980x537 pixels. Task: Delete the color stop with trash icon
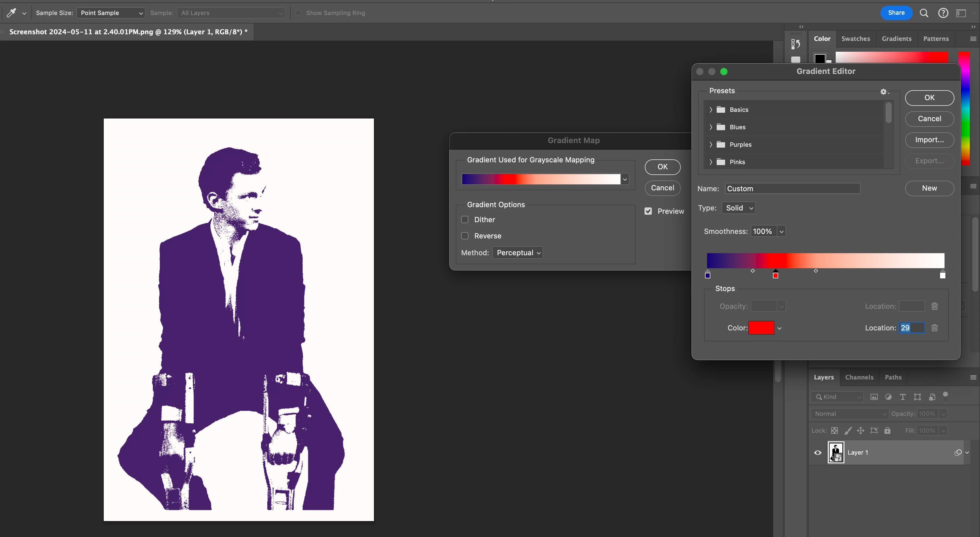pyautogui.click(x=934, y=328)
